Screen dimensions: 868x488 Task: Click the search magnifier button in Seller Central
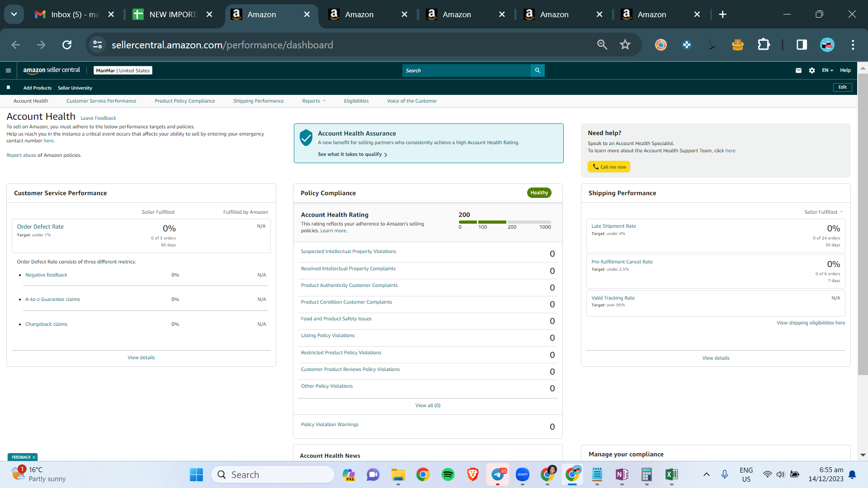pos(538,70)
